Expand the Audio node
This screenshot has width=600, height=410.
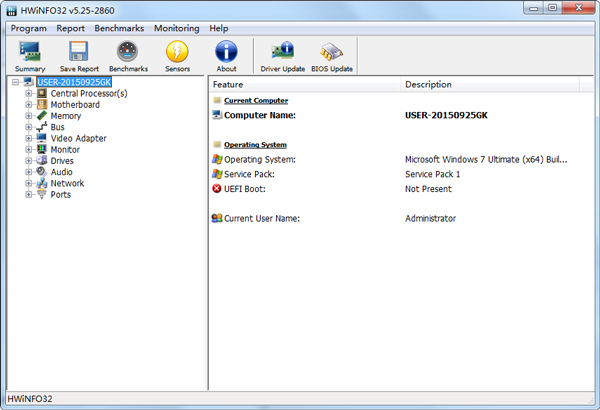29,172
